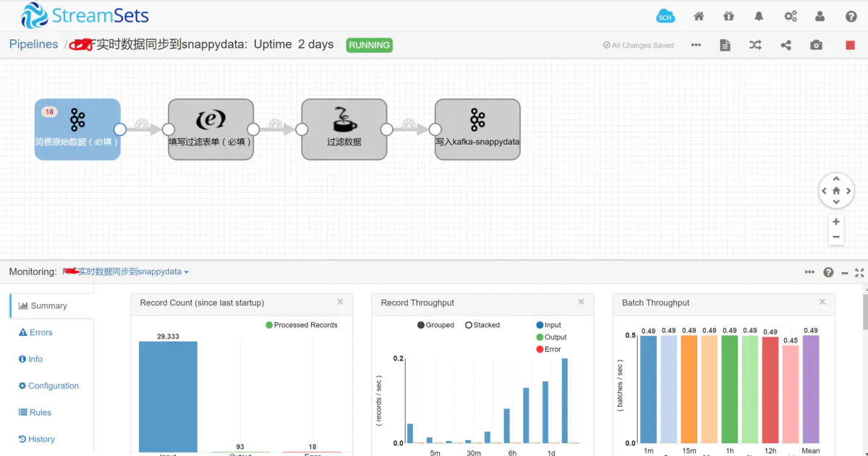This screenshot has width=868, height=456.
Task: Open the package manager gift icon
Action: 728,16
